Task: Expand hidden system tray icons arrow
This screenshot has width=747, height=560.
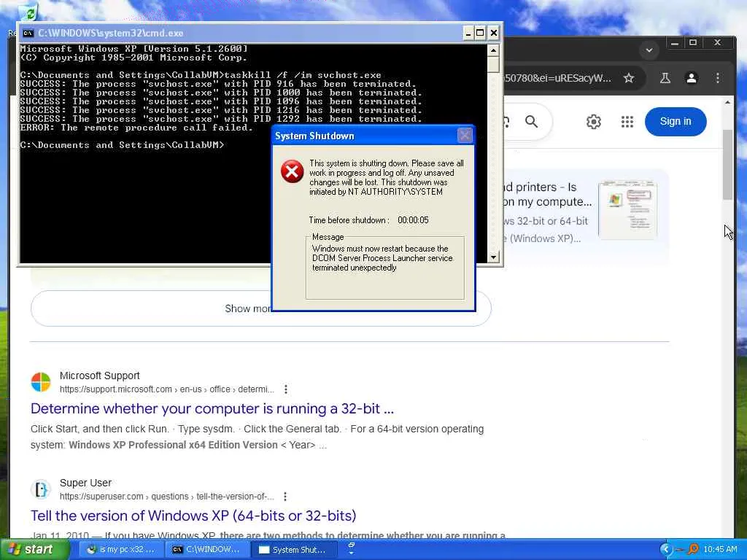Action: pos(665,550)
